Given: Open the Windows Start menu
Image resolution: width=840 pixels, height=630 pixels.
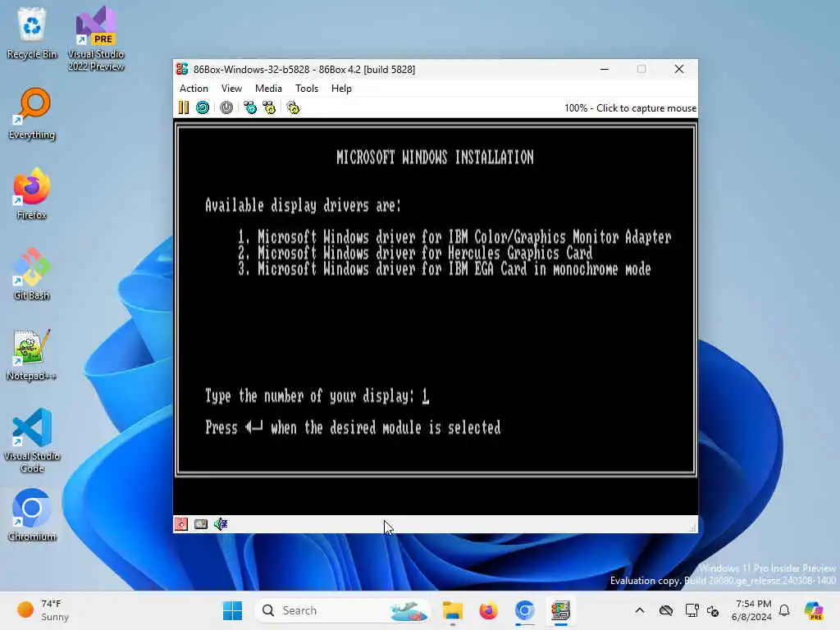Looking at the screenshot, I should pyautogui.click(x=232, y=610).
